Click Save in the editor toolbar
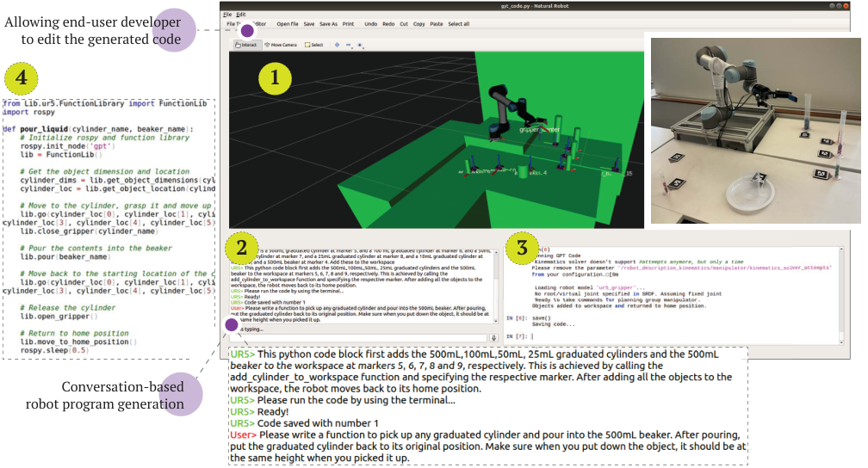The width and height of the screenshot is (868, 468). pyautogui.click(x=309, y=24)
